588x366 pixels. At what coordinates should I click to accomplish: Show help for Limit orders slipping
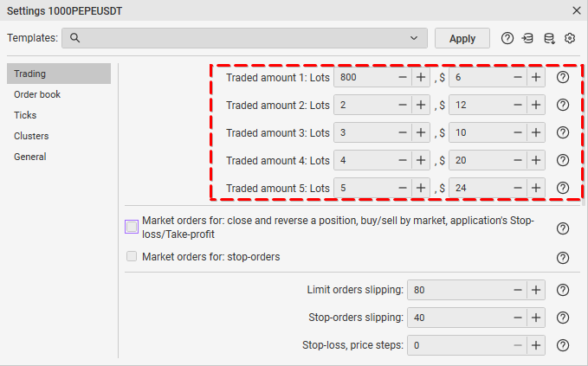[563, 290]
